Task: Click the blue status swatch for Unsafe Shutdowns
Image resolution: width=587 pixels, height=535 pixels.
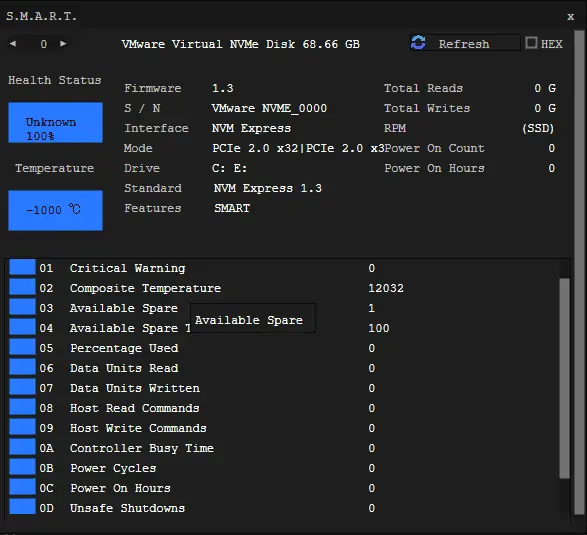Action: (22, 507)
